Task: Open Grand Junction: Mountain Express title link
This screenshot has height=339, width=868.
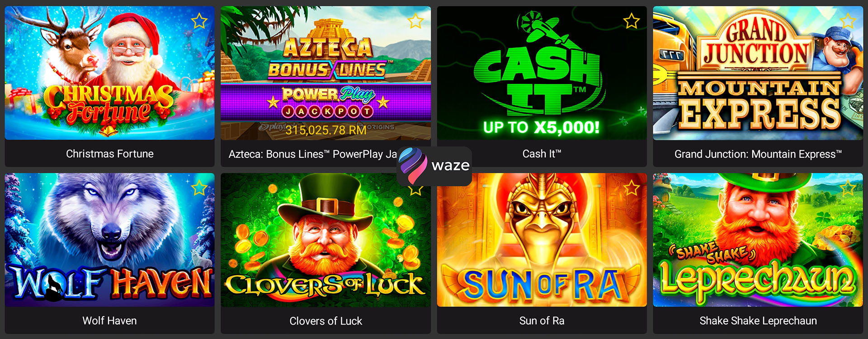Action: click(x=758, y=154)
